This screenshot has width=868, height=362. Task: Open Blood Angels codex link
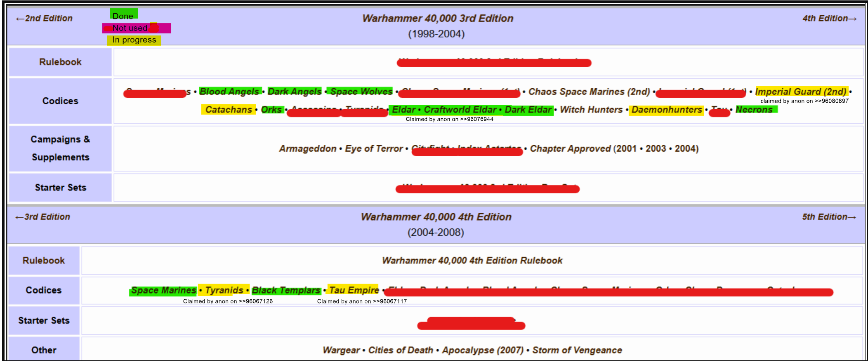click(229, 92)
